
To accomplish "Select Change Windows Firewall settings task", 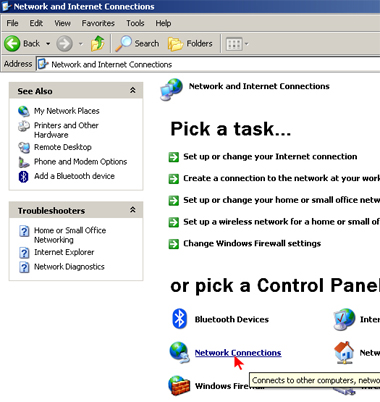I will pos(252,244).
